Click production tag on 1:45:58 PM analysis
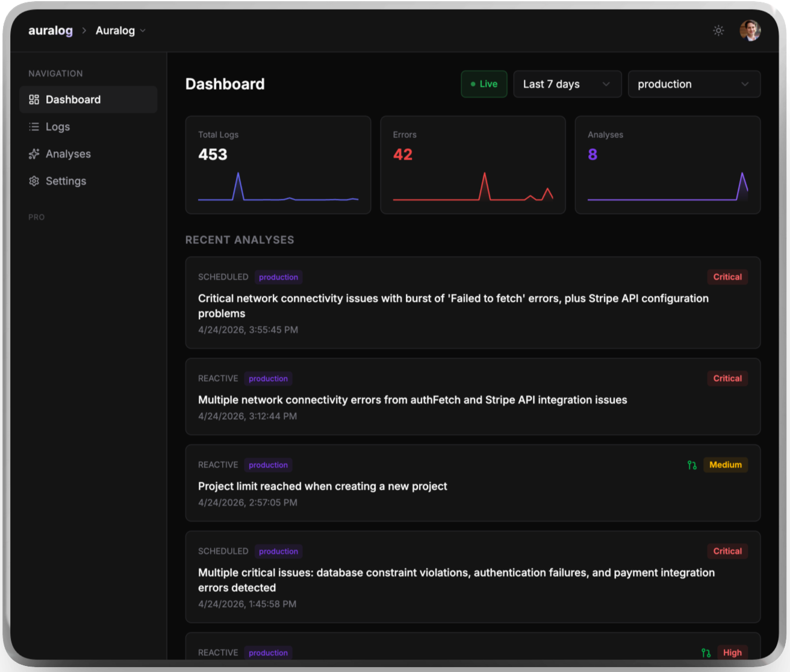The width and height of the screenshot is (790, 672). [x=278, y=552]
